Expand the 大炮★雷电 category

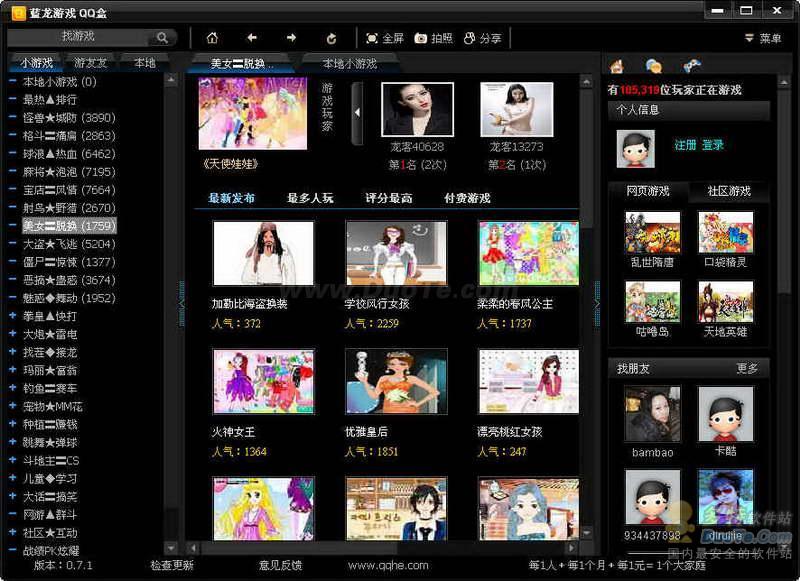coord(13,334)
